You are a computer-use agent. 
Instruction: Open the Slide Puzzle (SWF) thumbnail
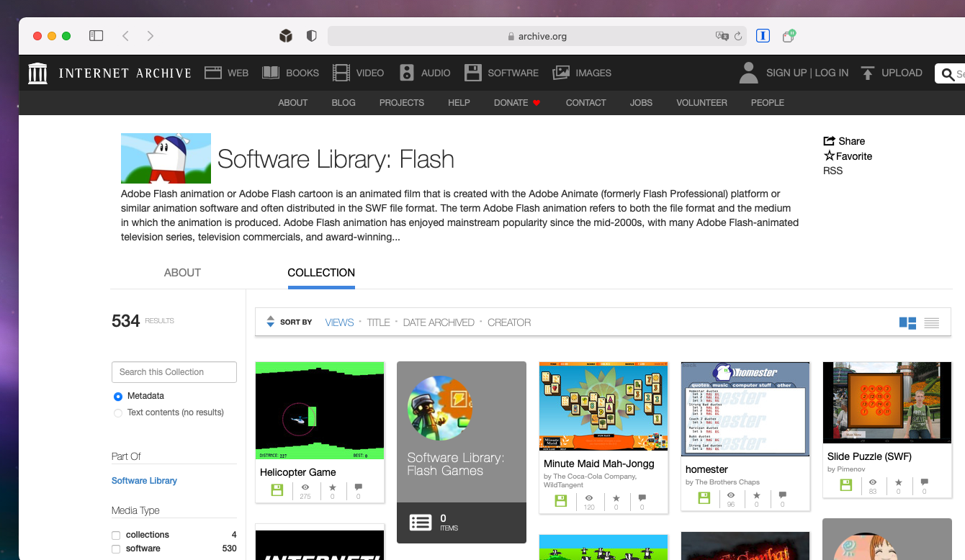pos(887,402)
